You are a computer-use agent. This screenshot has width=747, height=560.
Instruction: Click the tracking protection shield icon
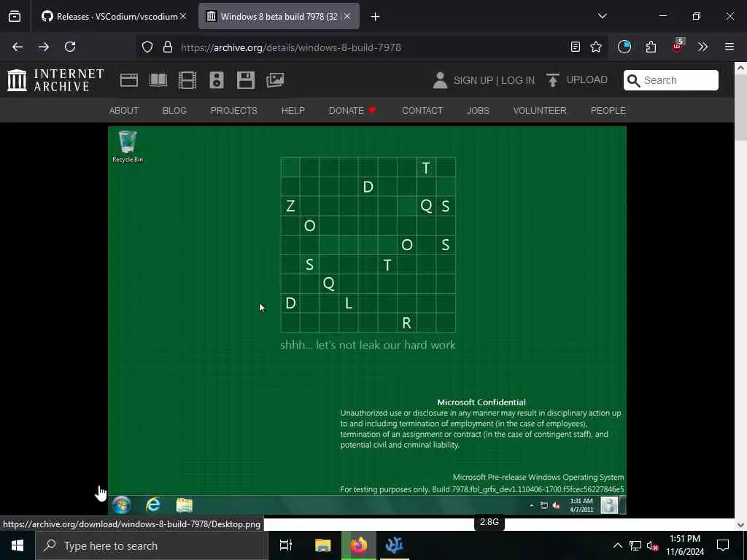(x=147, y=47)
